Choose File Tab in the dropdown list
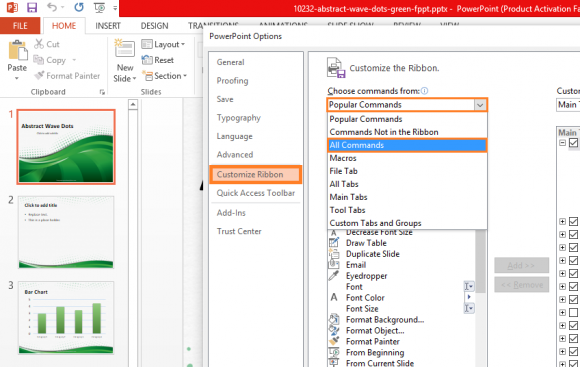This screenshot has width=580, height=367. point(407,171)
